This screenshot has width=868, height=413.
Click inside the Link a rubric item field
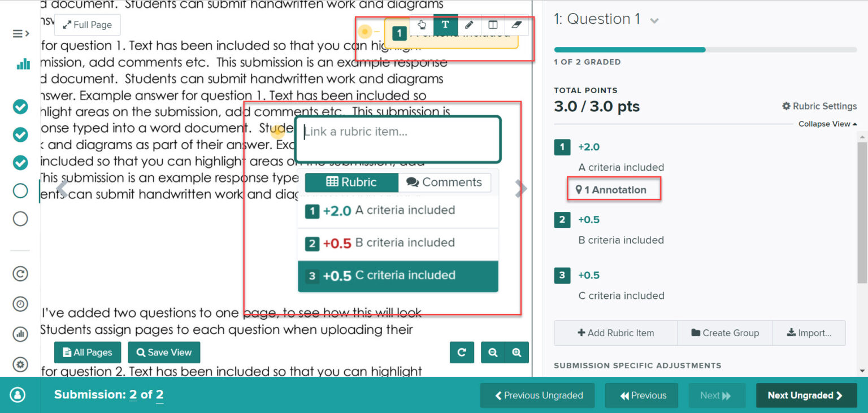click(398, 139)
